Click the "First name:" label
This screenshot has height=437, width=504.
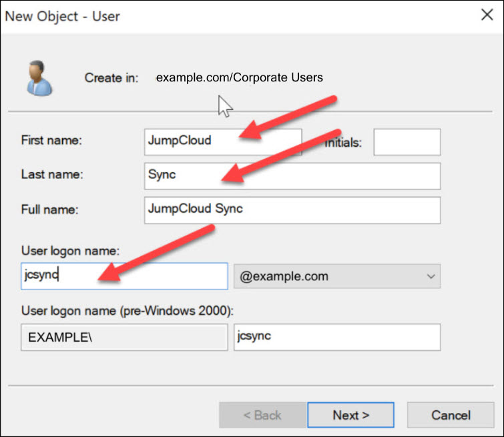tap(51, 141)
